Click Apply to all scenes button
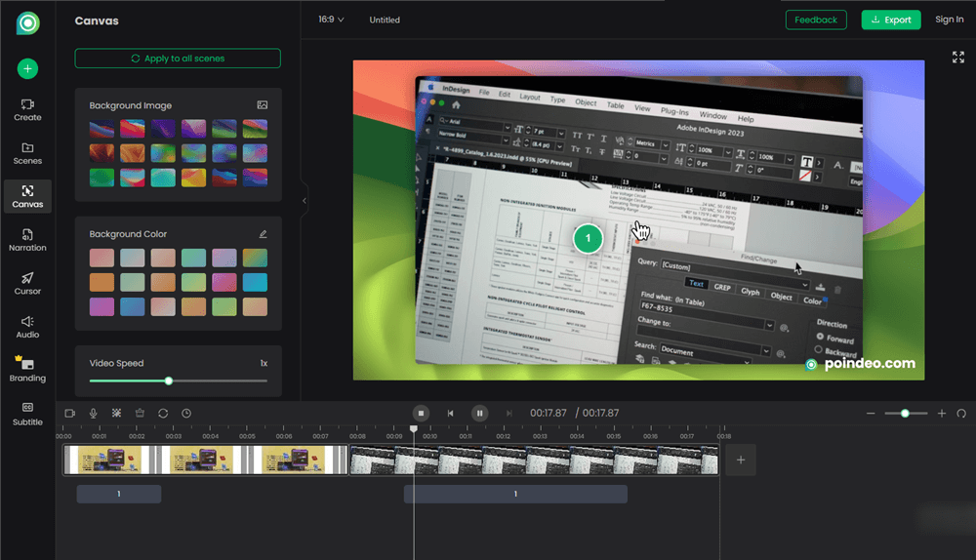Image resolution: width=976 pixels, height=560 pixels. coord(178,59)
